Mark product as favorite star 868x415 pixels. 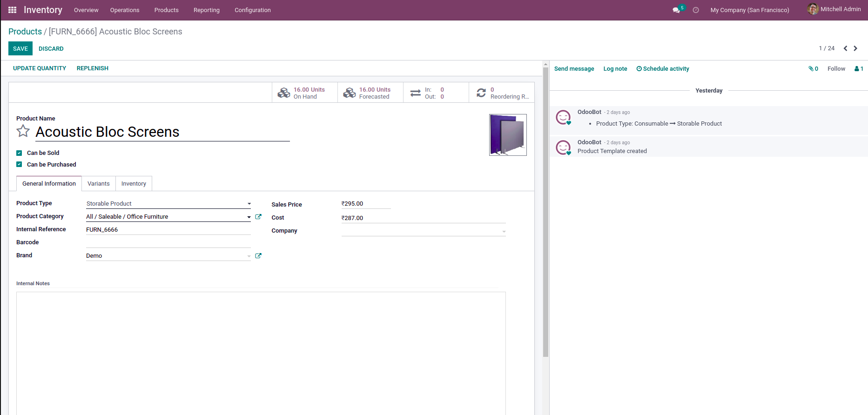[23, 131]
